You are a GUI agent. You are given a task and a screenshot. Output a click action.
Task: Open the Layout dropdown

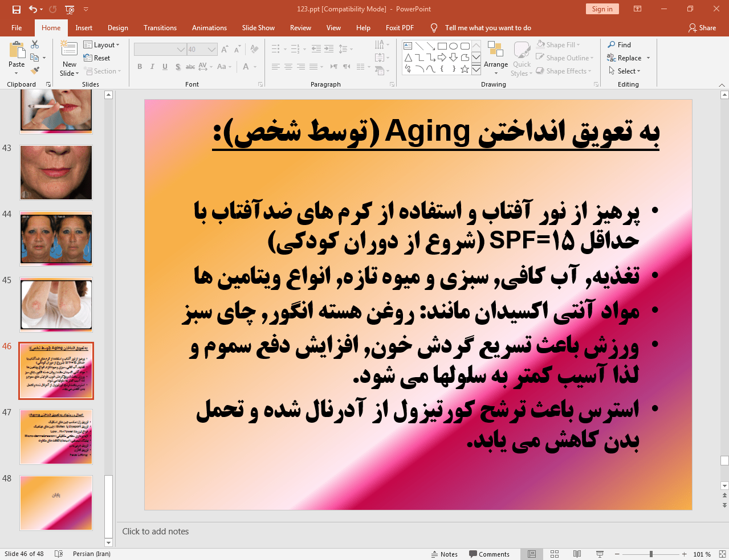[101, 45]
